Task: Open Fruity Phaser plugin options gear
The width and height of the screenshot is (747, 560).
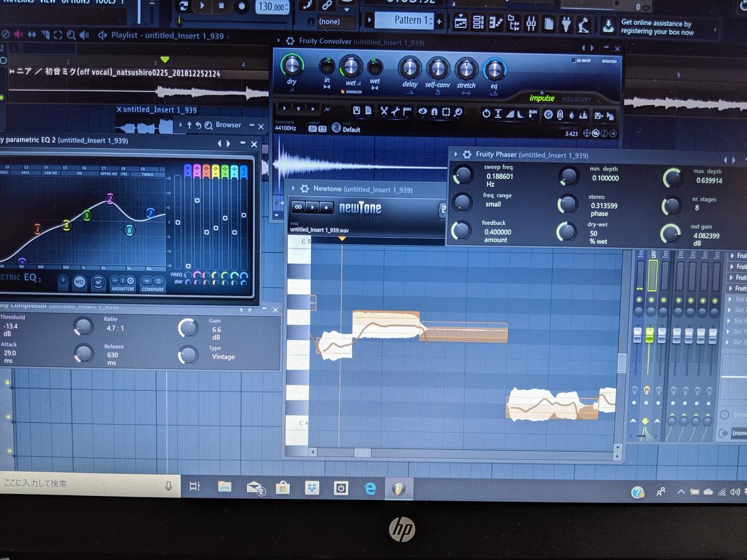Action: pyautogui.click(x=467, y=155)
